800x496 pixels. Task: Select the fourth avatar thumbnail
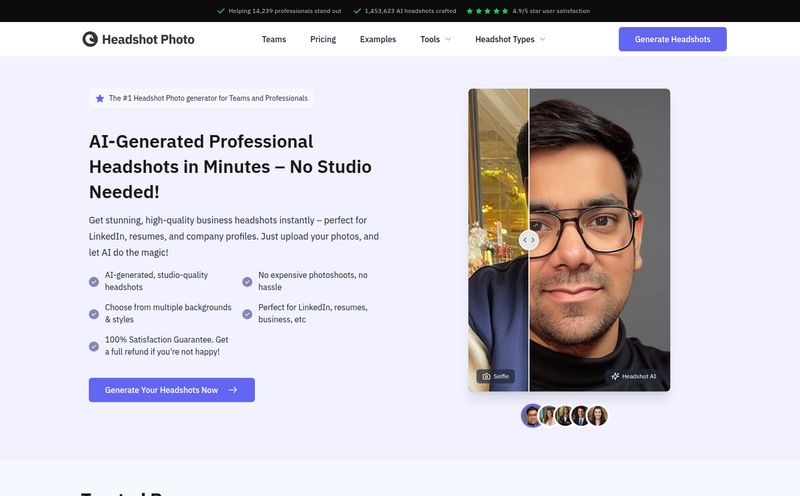pos(581,415)
